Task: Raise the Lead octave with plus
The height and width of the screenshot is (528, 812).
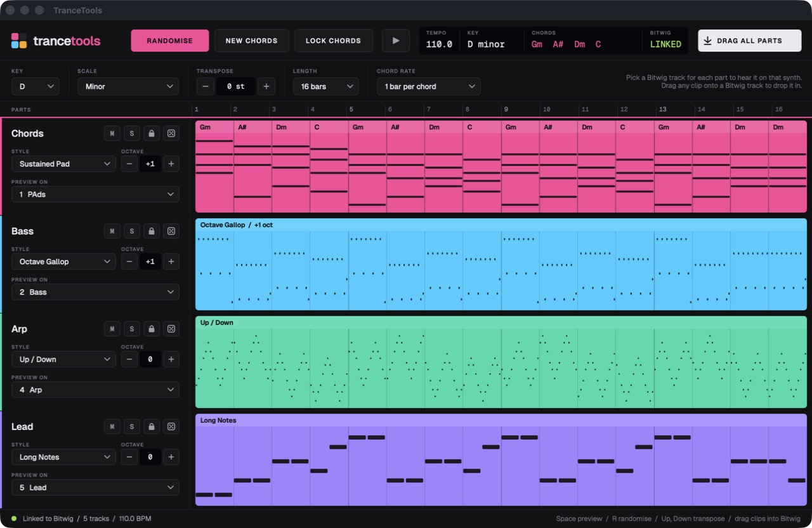Action: click(x=171, y=457)
